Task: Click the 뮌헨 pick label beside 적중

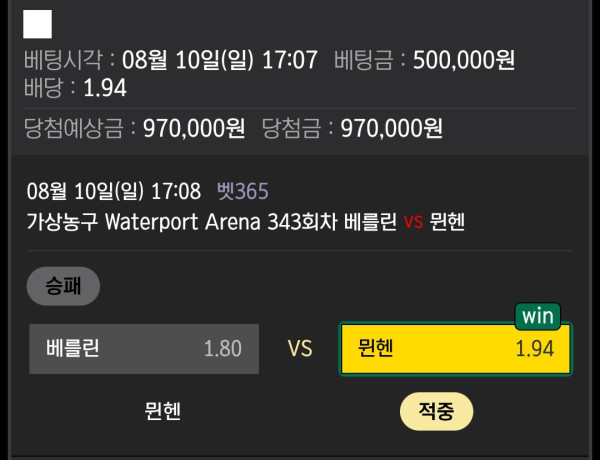Action: pos(163,410)
